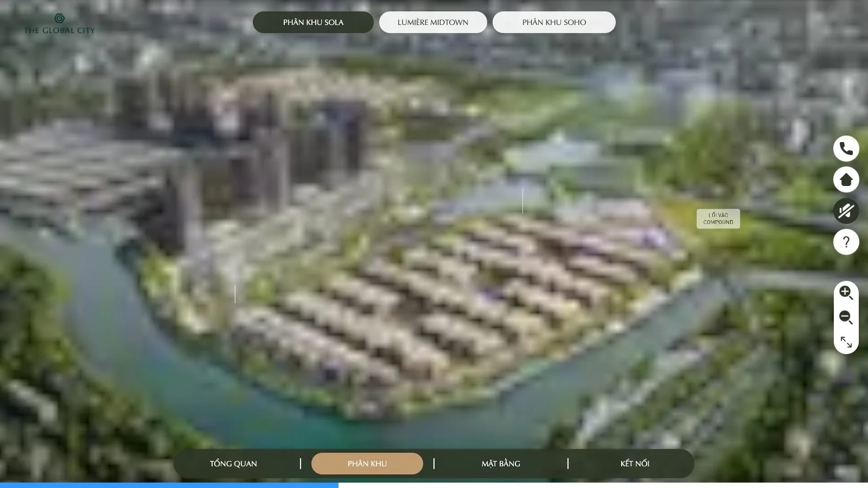
Task: Zoom out with the magnifier minus
Action: click(846, 317)
